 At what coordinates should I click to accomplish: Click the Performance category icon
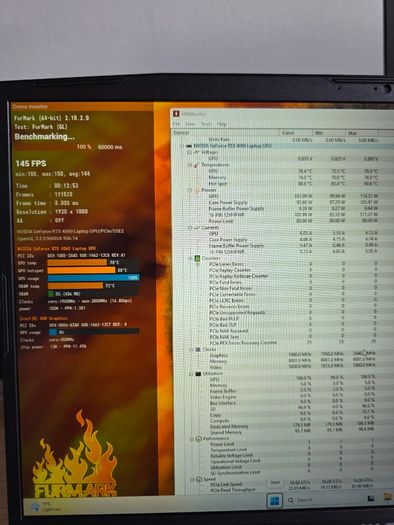pos(199,439)
